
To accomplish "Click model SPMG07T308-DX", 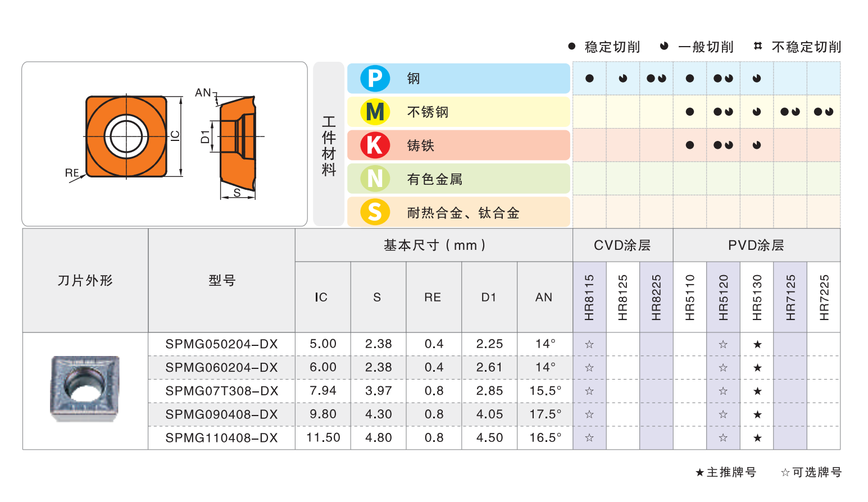I will pos(221,391).
